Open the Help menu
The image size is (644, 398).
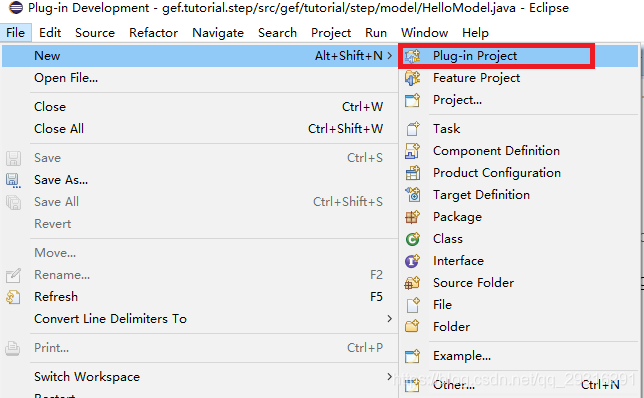point(475,32)
